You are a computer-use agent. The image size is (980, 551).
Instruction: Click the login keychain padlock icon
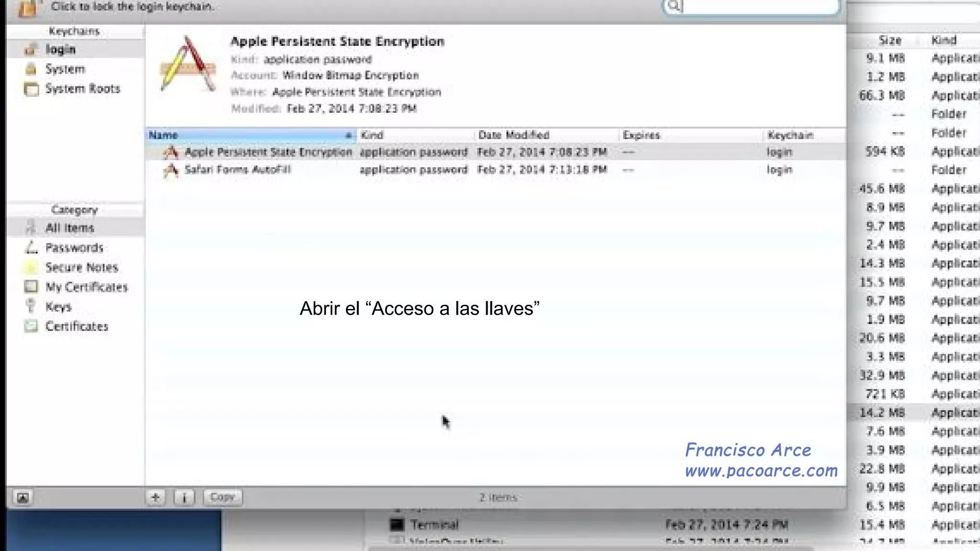pos(31,49)
